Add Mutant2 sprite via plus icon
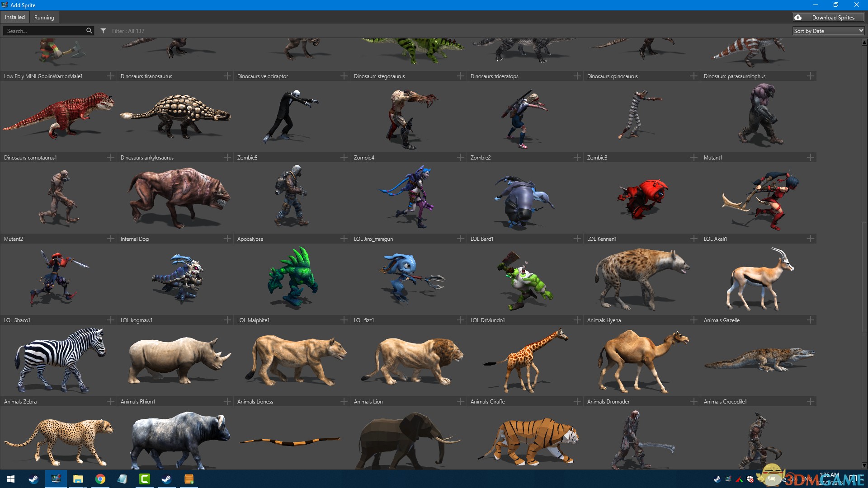Screen dimensions: 868x488 click(x=111, y=239)
